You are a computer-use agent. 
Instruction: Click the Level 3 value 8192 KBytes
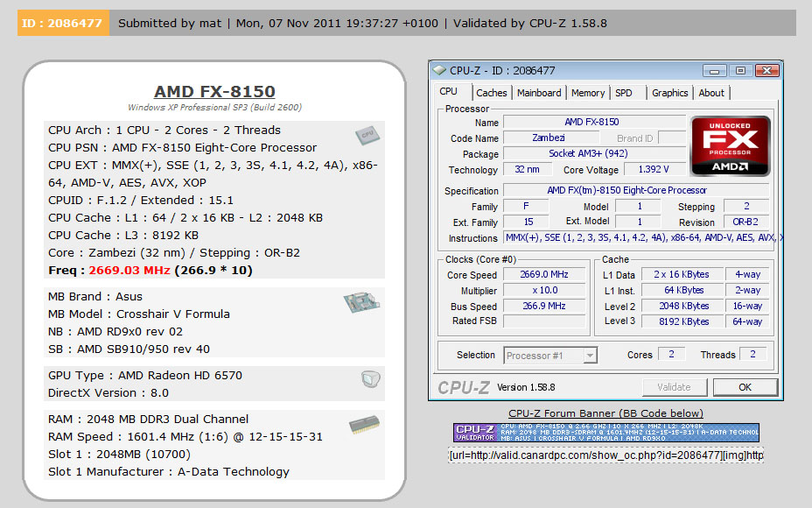[682, 321]
